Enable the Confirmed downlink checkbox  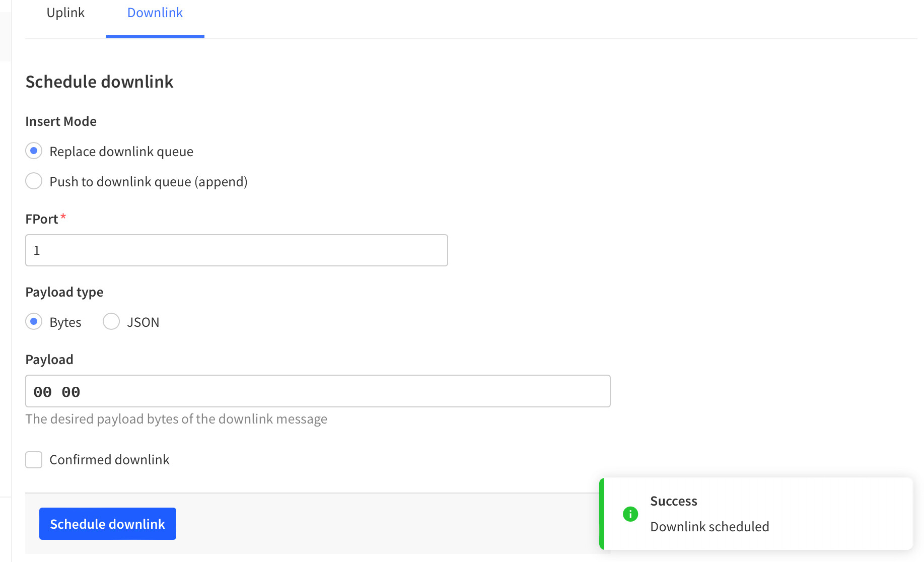(34, 460)
